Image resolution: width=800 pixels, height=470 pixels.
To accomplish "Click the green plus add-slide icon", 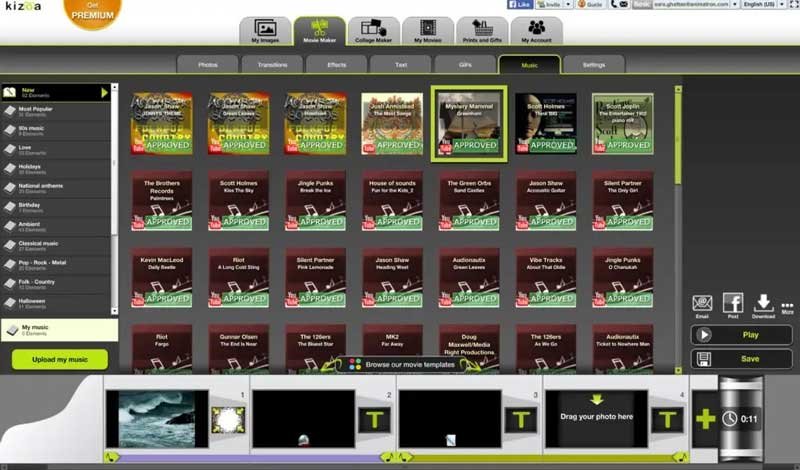I will click(705, 418).
